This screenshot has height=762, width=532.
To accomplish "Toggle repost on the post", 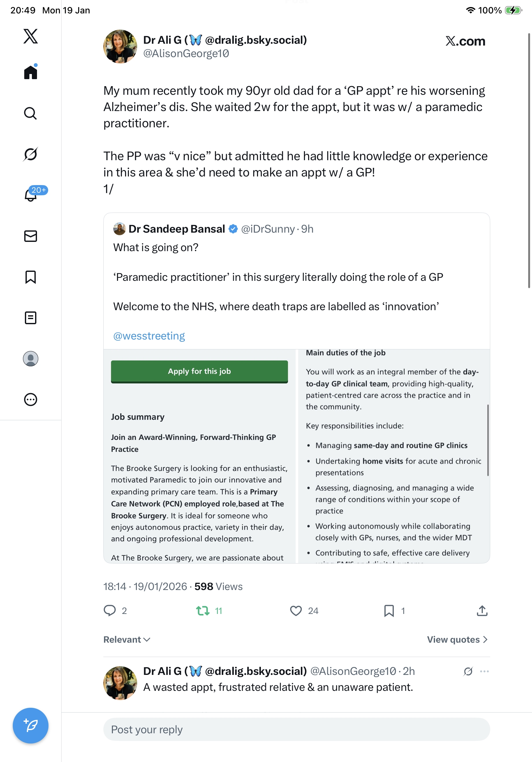I will click(x=203, y=611).
